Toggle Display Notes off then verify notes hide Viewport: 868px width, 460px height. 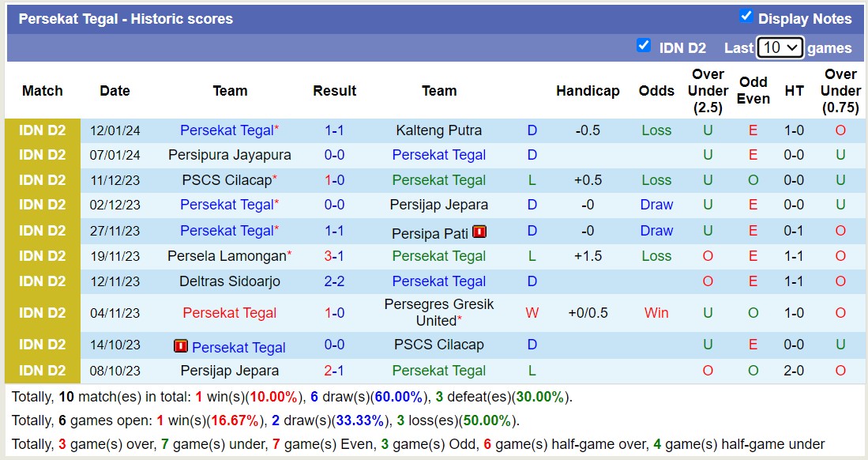(744, 14)
